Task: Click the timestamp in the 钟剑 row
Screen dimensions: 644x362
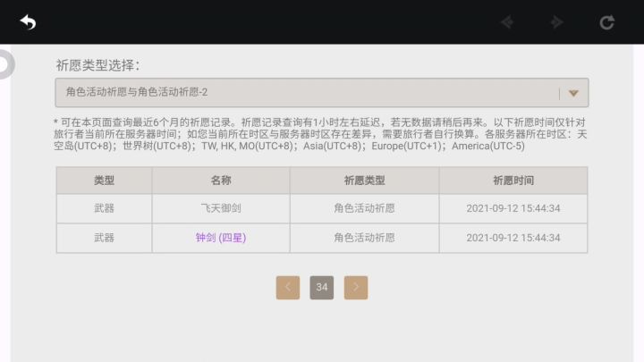Action: 513,238
